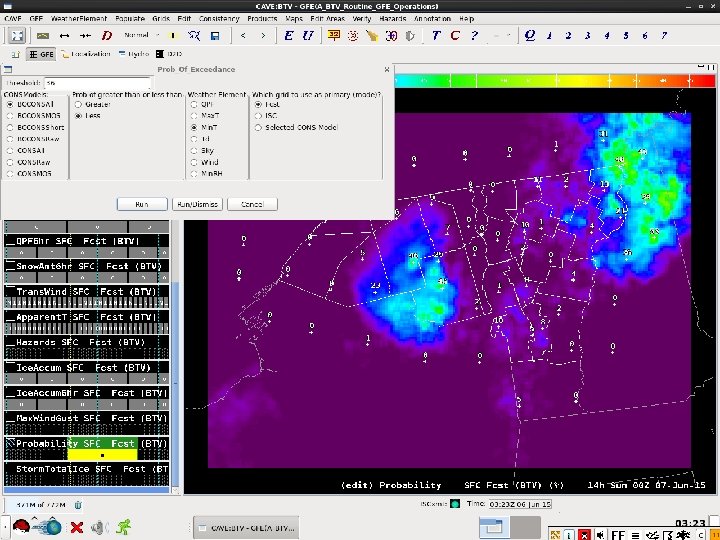The image size is (720, 540).
Task: Click the red T toolbar icon
Action: [x=436, y=35]
